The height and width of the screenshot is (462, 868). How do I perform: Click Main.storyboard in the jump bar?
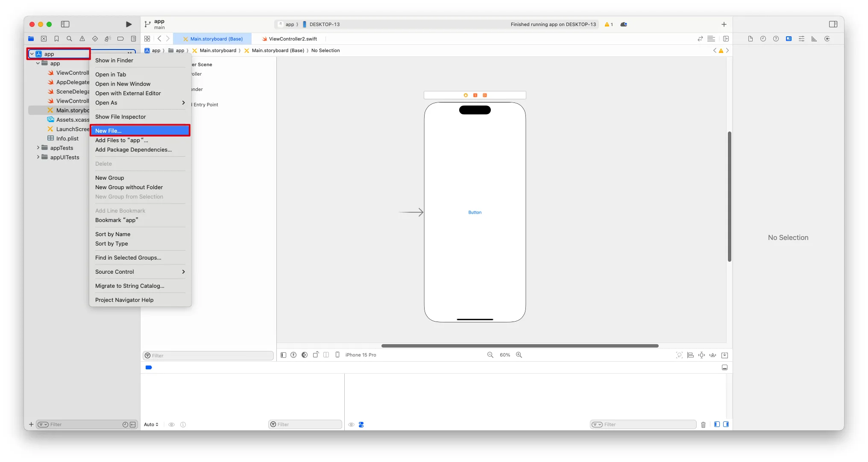214,50
